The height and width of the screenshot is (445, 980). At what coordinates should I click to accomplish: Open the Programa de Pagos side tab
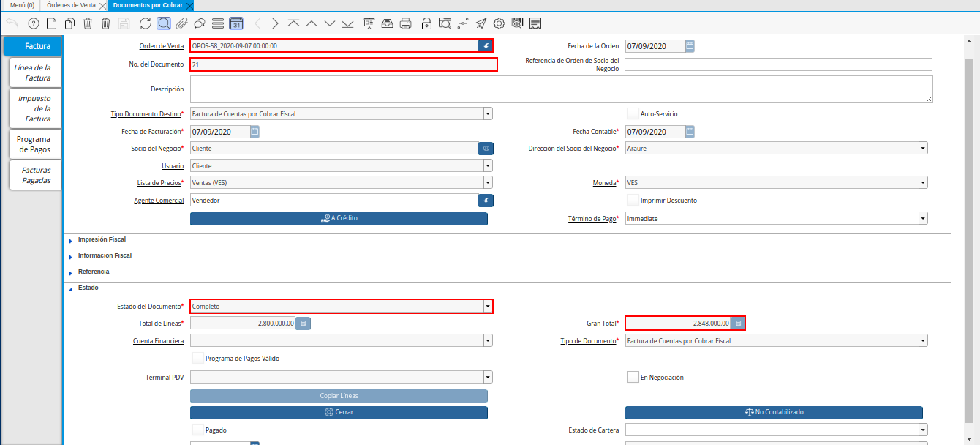click(x=34, y=144)
